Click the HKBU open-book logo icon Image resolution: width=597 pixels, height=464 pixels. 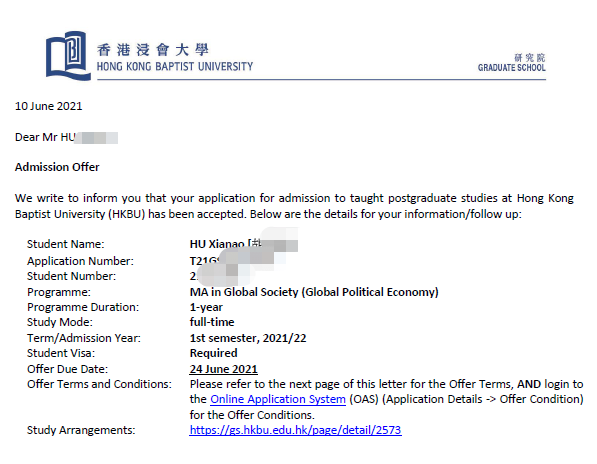point(69,56)
